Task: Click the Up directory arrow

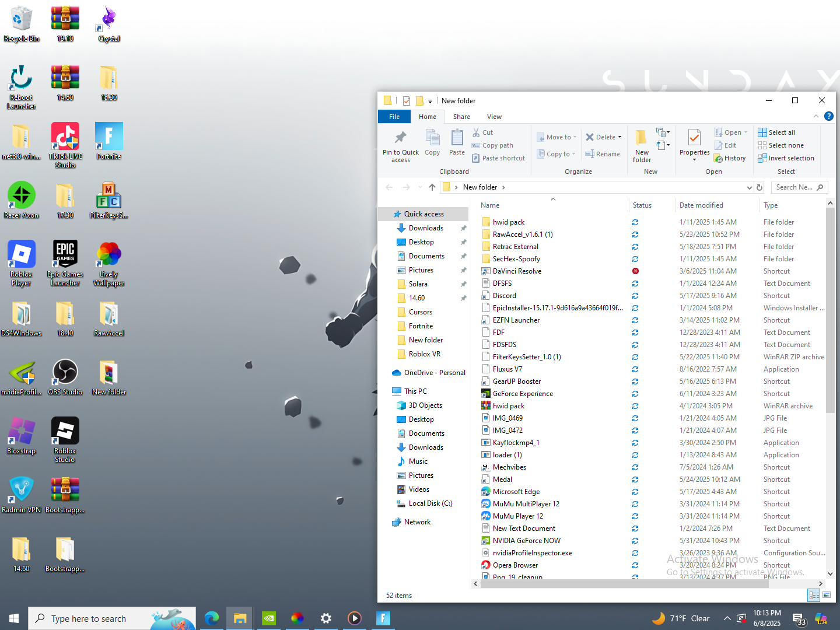Action: coord(432,187)
